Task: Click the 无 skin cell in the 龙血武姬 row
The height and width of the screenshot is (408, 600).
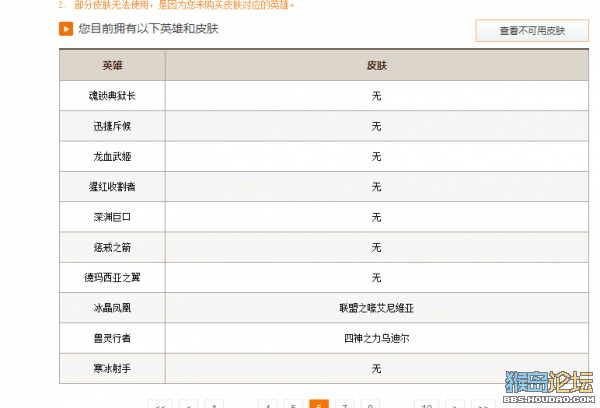Action: pyautogui.click(x=377, y=156)
